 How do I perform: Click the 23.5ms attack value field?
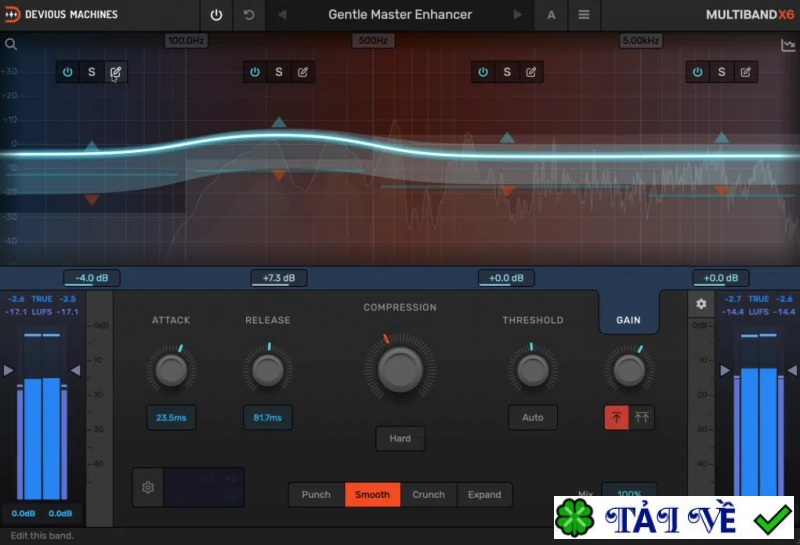pyautogui.click(x=171, y=417)
